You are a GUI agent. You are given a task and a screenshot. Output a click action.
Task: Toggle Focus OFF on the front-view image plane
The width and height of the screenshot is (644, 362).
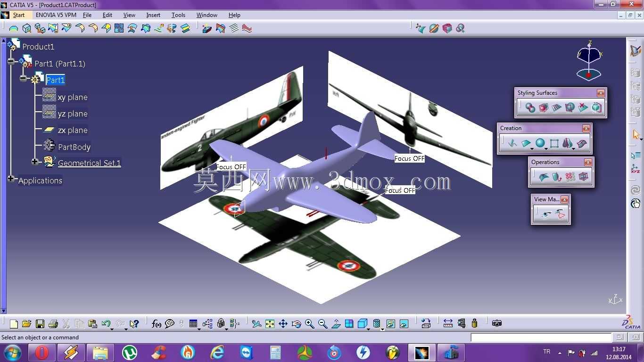(409, 158)
